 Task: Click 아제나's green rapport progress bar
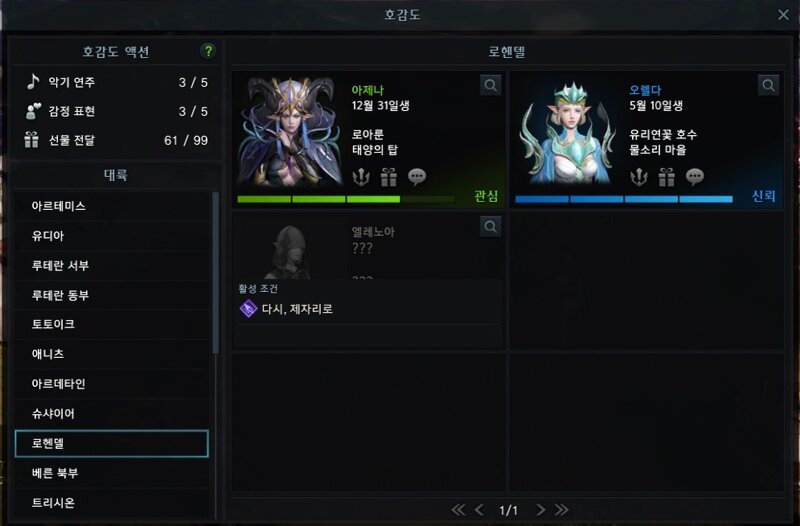click(346, 199)
